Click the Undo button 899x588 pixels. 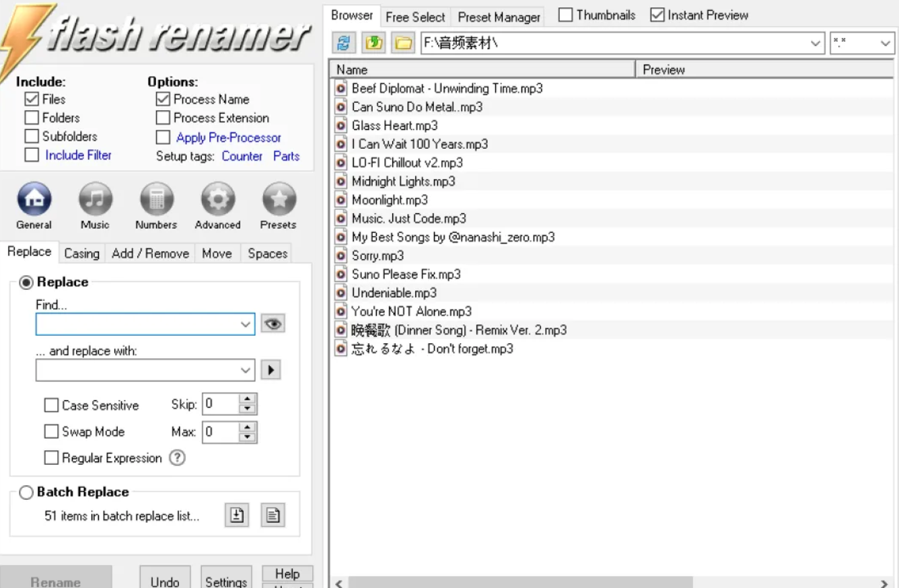click(x=165, y=579)
